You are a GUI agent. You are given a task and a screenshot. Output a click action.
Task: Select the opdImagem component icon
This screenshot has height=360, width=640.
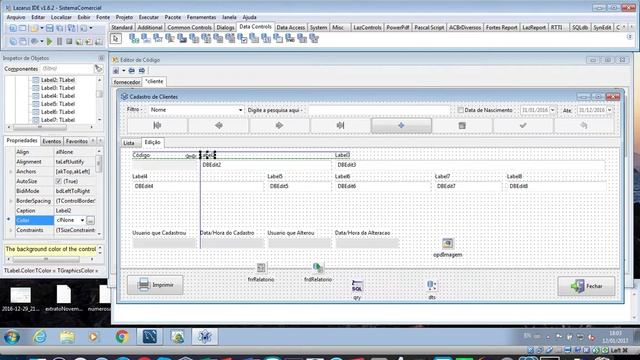pos(448,243)
